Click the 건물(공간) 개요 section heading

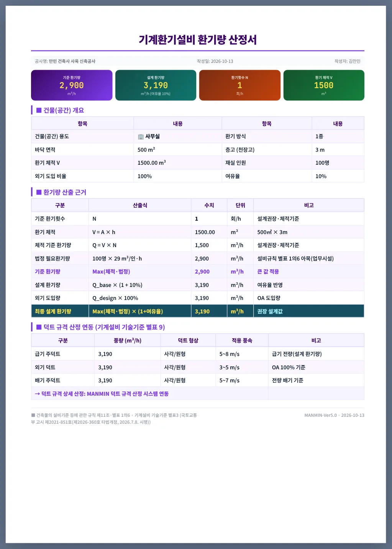[60, 110]
